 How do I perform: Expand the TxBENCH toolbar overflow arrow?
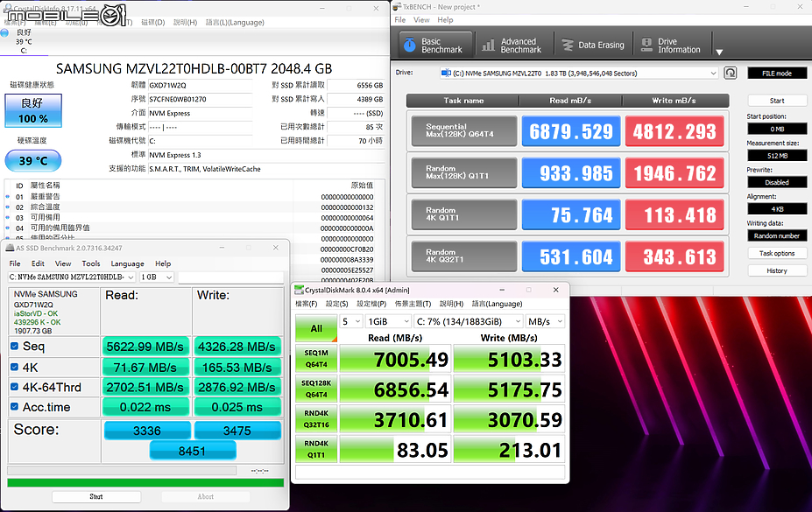coord(719,52)
